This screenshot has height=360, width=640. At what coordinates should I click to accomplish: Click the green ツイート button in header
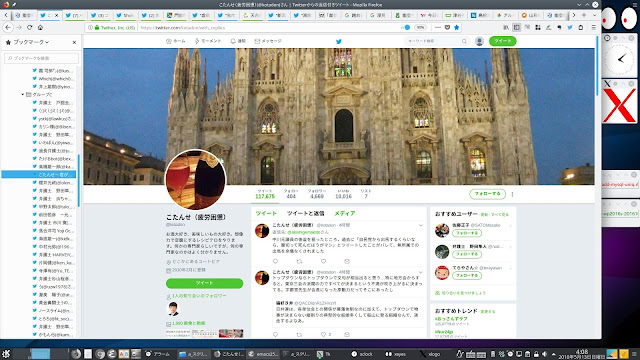point(502,41)
